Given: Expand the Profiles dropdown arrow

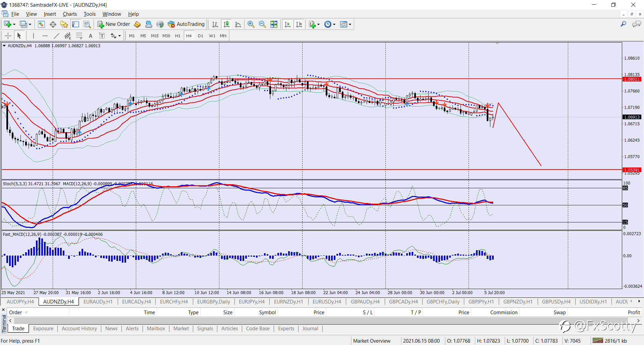Looking at the screenshot, I should point(30,24).
